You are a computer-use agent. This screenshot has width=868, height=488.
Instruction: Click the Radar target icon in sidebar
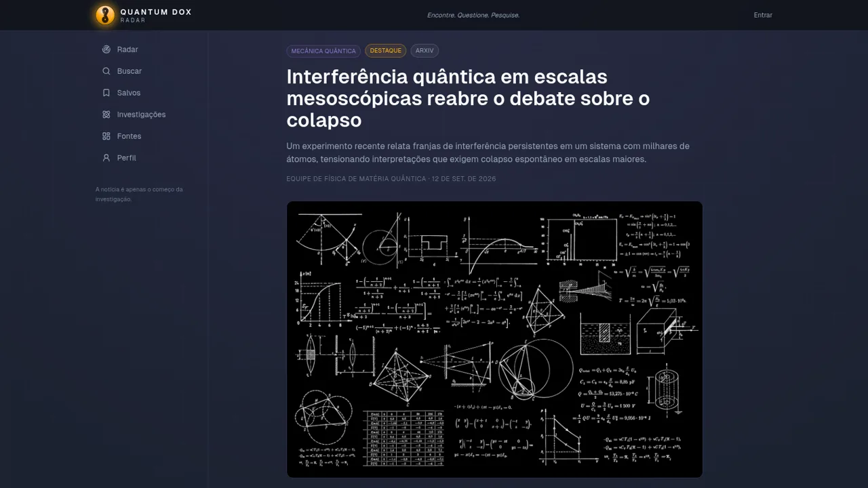[x=106, y=49]
